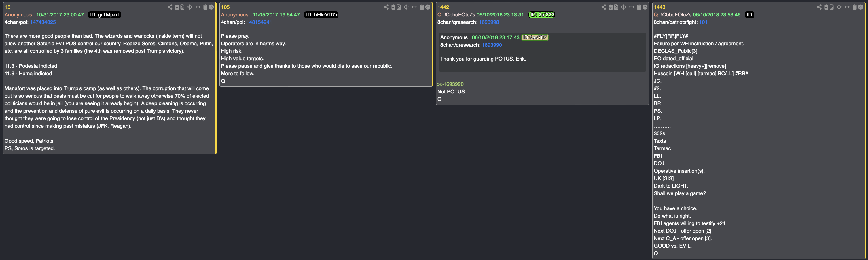The height and width of the screenshot is (260, 868).
Task: Click the horizontal width arrows on post 1443
Action: click(847, 7)
